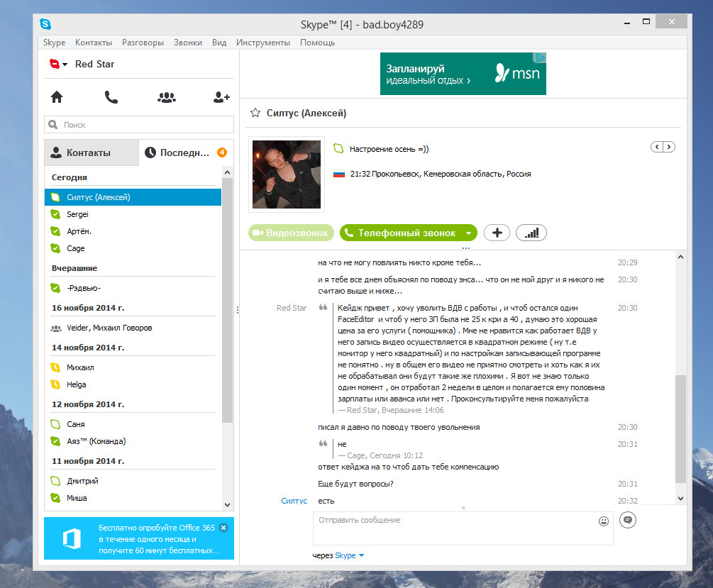Click the contact list scrollbar thumb
The height and width of the screenshot is (588, 713).
coord(227,301)
